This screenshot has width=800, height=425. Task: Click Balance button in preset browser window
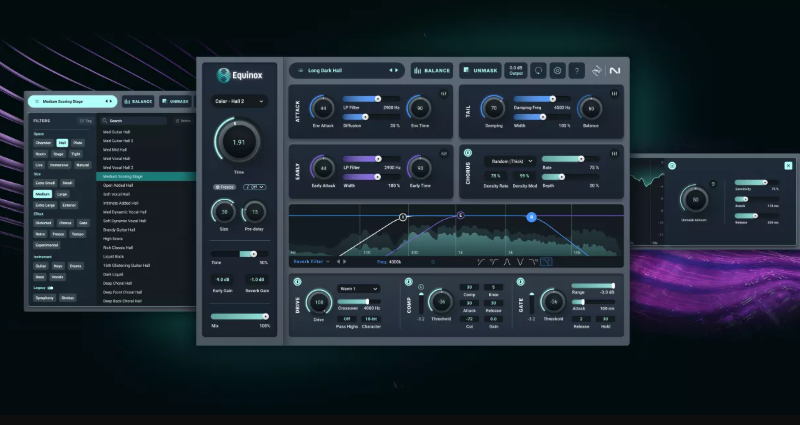click(138, 101)
